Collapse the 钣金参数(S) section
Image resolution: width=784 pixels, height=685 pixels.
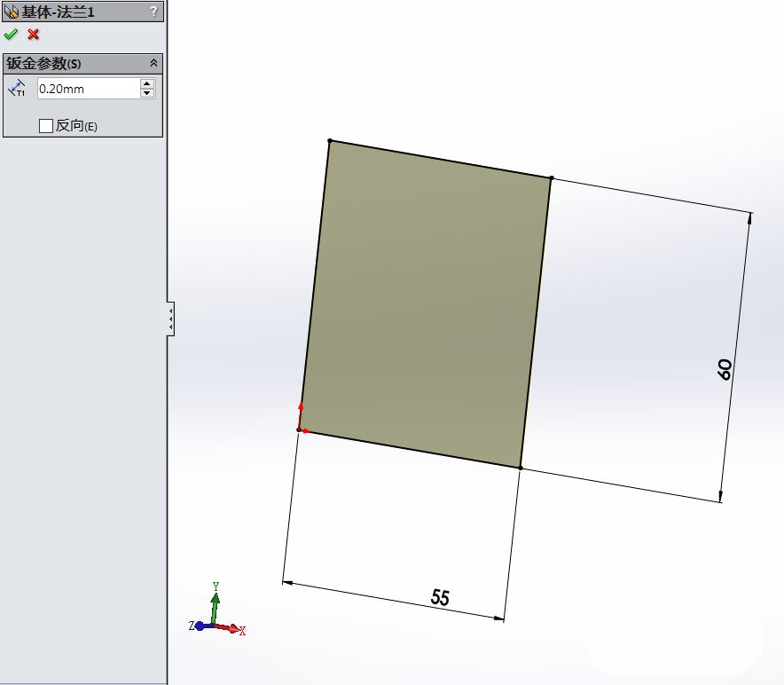coord(153,63)
